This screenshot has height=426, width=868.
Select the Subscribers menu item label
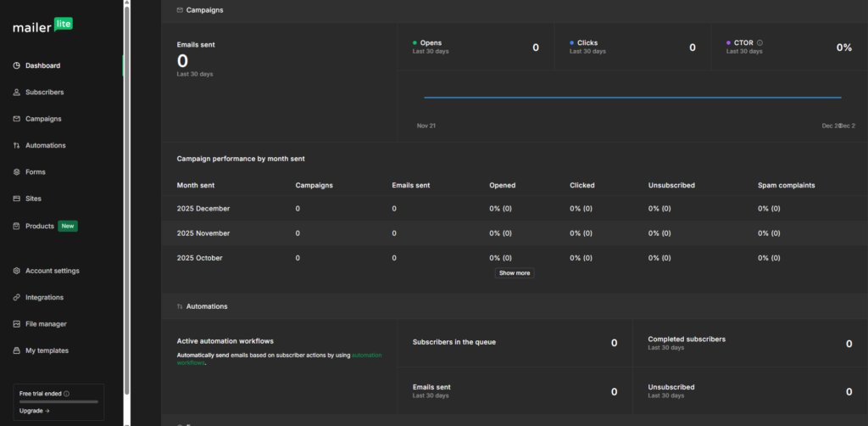[44, 92]
